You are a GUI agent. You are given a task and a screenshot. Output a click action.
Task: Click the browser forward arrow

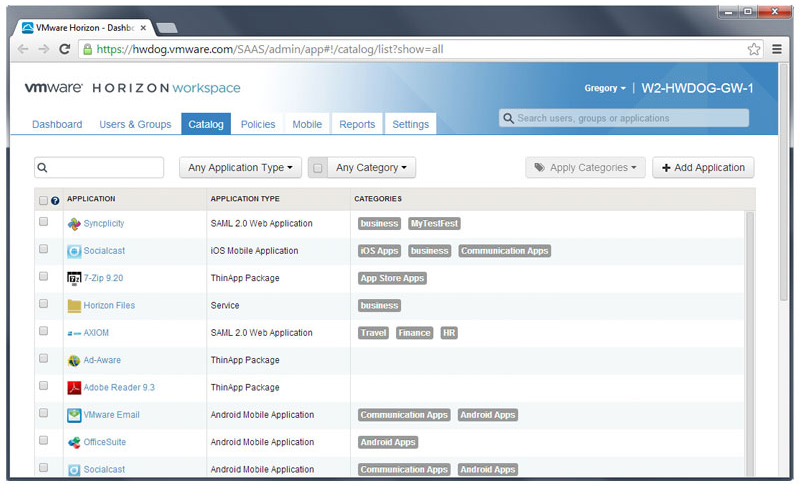click(x=44, y=49)
